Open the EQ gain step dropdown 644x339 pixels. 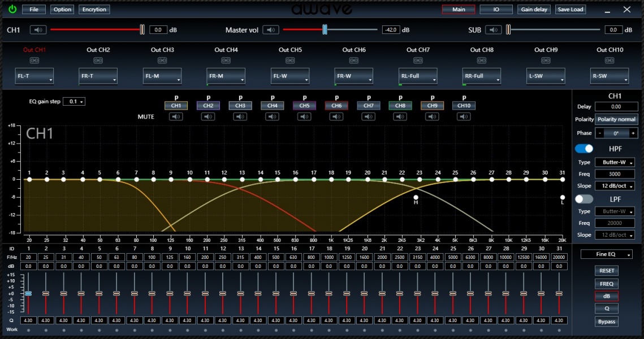click(74, 102)
